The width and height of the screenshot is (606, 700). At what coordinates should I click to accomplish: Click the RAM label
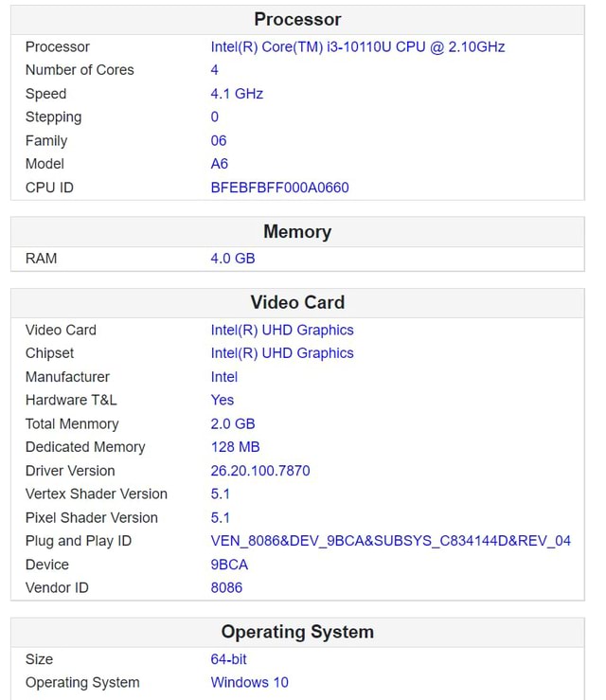click(x=41, y=259)
